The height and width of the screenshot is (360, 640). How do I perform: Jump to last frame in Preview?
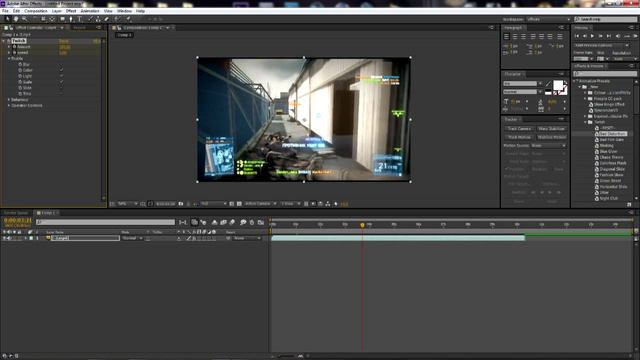(x=609, y=36)
